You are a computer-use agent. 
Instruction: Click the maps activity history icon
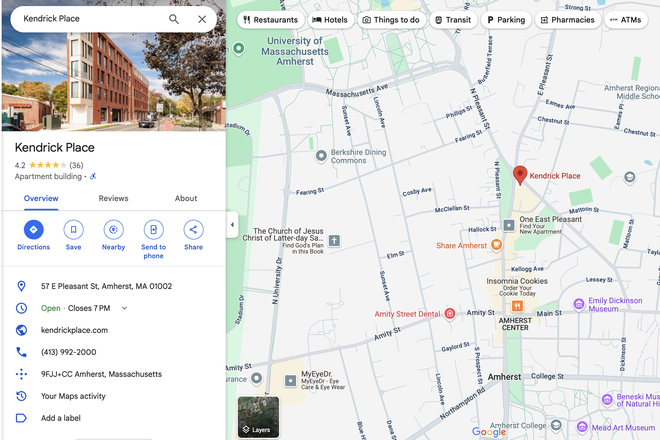click(21, 396)
